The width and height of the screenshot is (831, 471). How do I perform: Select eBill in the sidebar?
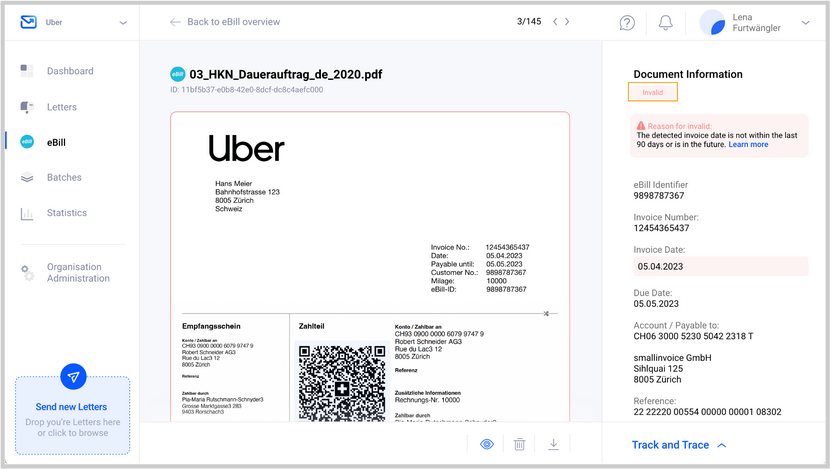tap(56, 143)
